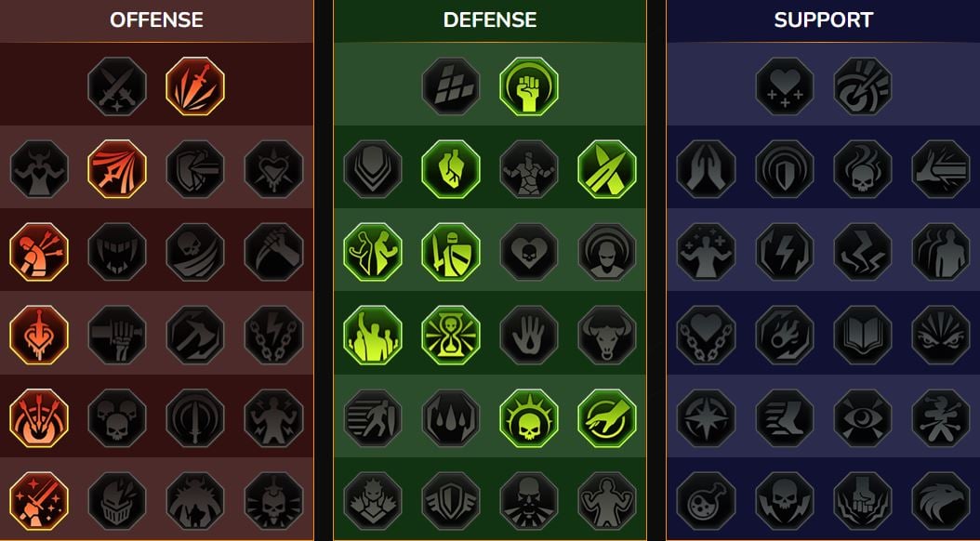This screenshot has width=980, height=541.
Task: Open the DEFENSE mastery tree header
Action: click(x=490, y=20)
